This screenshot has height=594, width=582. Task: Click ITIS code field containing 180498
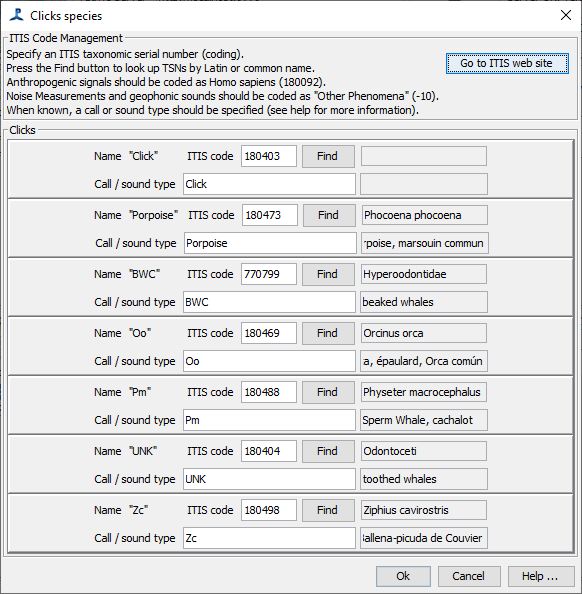(269, 510)
